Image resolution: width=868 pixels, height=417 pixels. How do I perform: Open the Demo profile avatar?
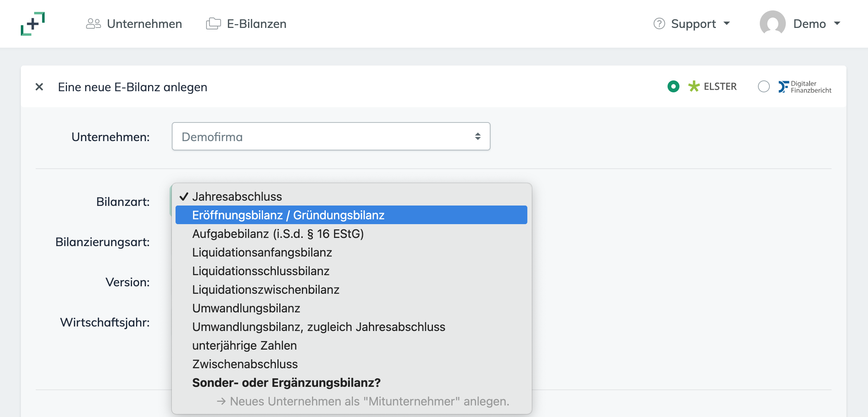tap(773, 23)
